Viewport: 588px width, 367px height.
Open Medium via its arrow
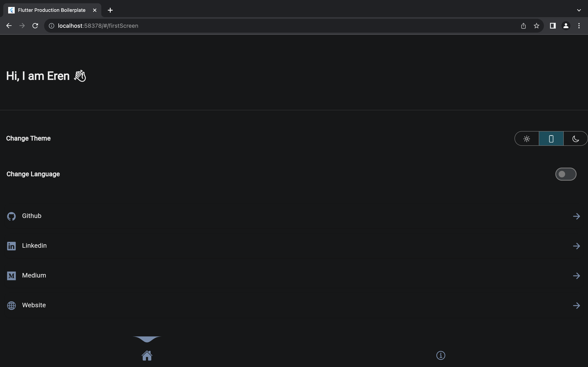click(576, 276)
